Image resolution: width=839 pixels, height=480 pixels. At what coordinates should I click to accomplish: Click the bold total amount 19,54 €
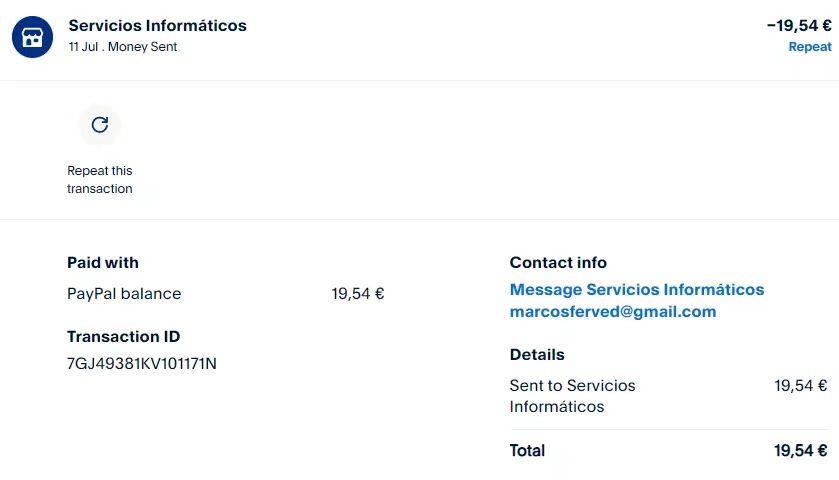click(x=800, y=451)
